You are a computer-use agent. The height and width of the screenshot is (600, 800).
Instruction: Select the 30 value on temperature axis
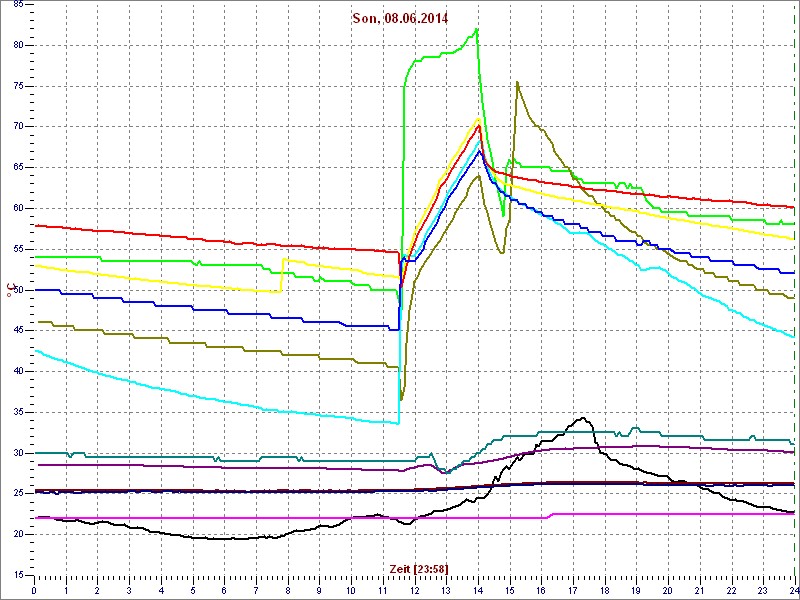[x=17, y=454]
